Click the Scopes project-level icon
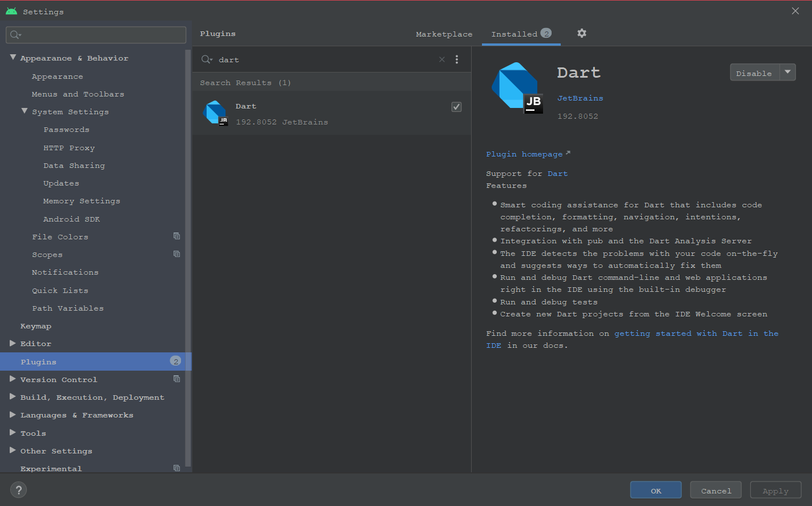Image resolution: width=812 pixels, height=506 pixels. (176, 254)
